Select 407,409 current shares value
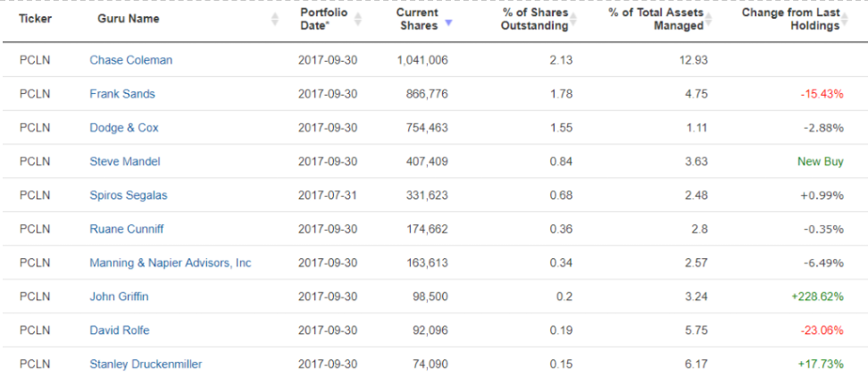 coord(427,161)
